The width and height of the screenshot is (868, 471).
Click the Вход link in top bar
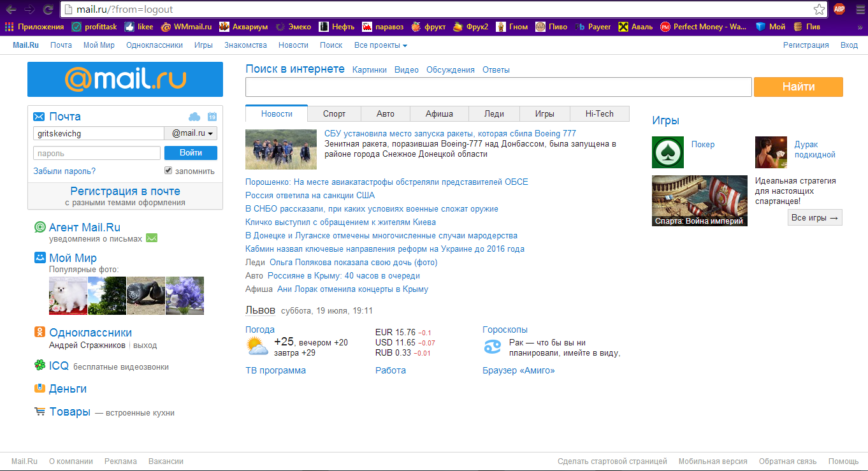849,45
